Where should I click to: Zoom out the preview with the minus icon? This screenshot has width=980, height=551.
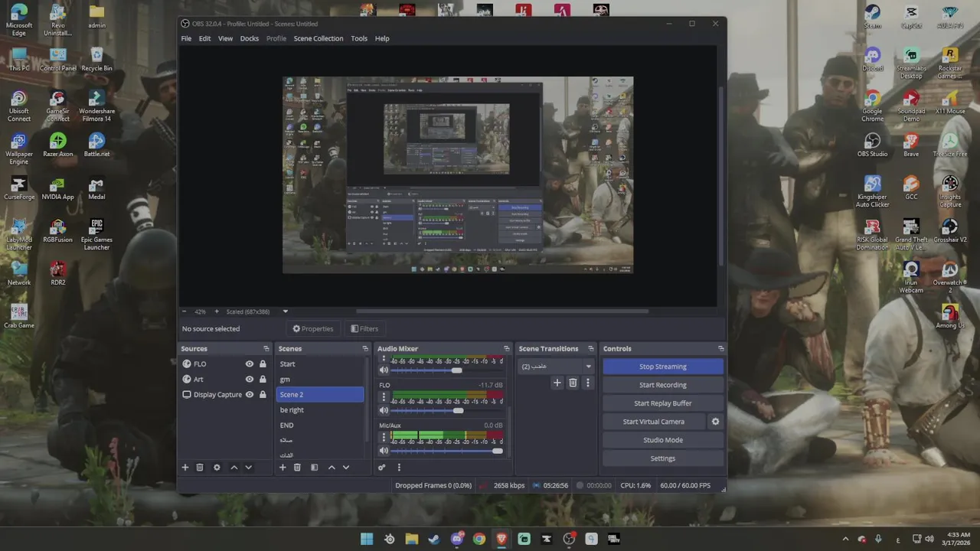(184, 311)
